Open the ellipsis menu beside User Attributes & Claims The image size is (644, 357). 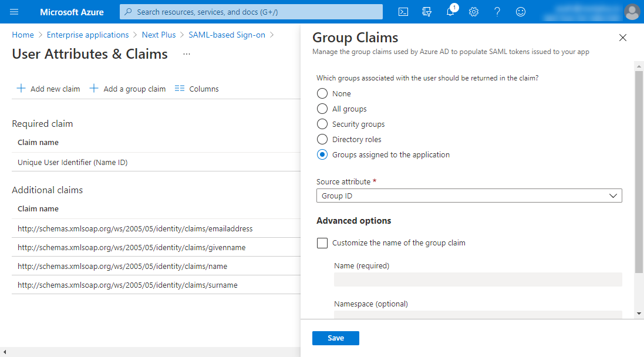187,54
